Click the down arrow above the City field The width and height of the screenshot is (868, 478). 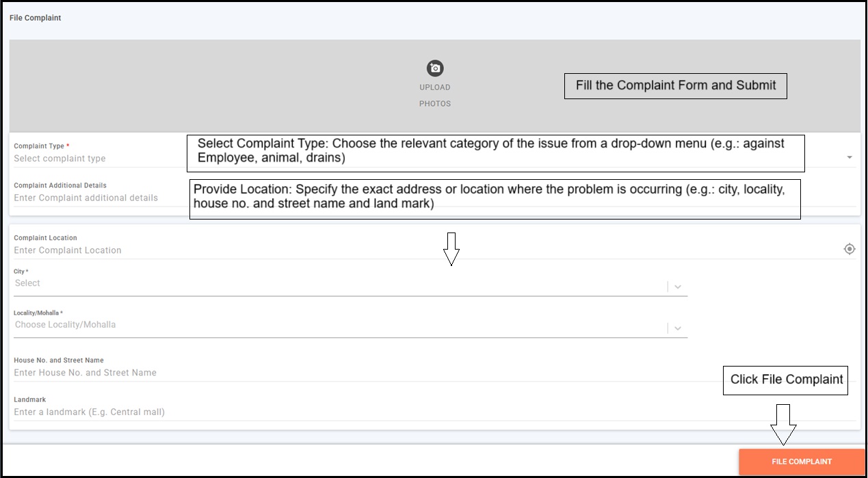pyautogui.click(x=451, y=249)
